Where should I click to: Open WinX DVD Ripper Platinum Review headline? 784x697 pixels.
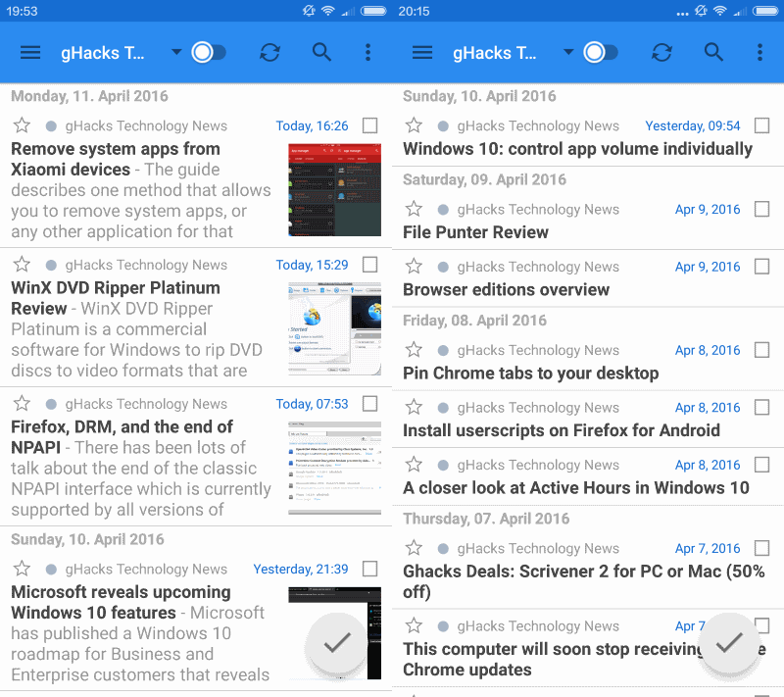click(x=116, y=298)
